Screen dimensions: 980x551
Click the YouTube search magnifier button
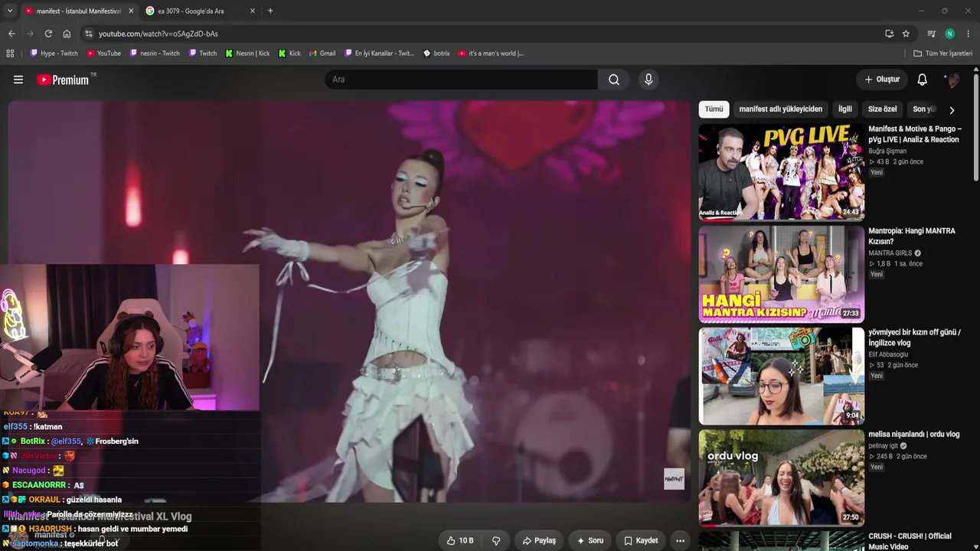pyautogui.click(x=614, y=80)
